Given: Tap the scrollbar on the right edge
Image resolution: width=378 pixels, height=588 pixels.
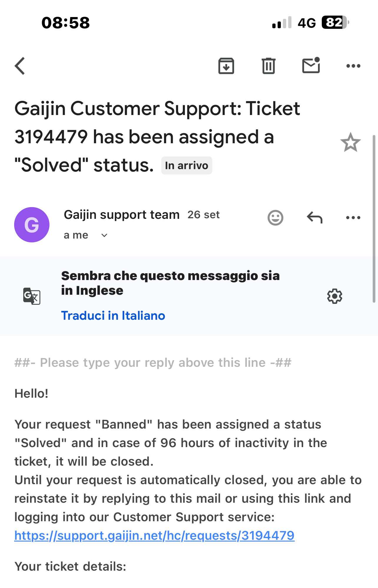Looking at the screenshot, I should [x=374, y=219].
